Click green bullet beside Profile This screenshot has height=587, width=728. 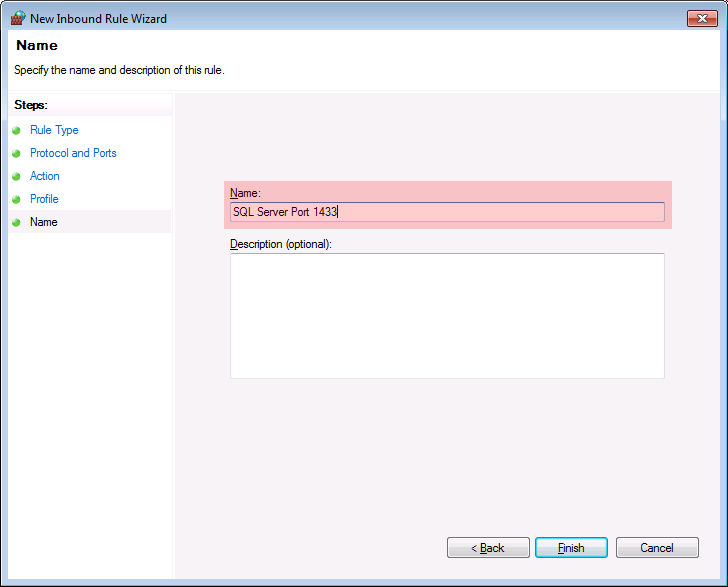(x=16, y=199)
